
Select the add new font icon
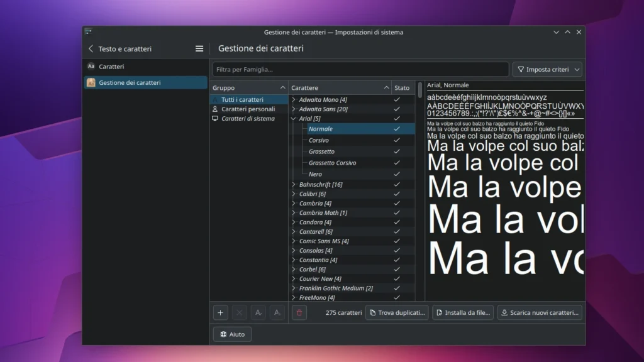(x=220, y=312)
